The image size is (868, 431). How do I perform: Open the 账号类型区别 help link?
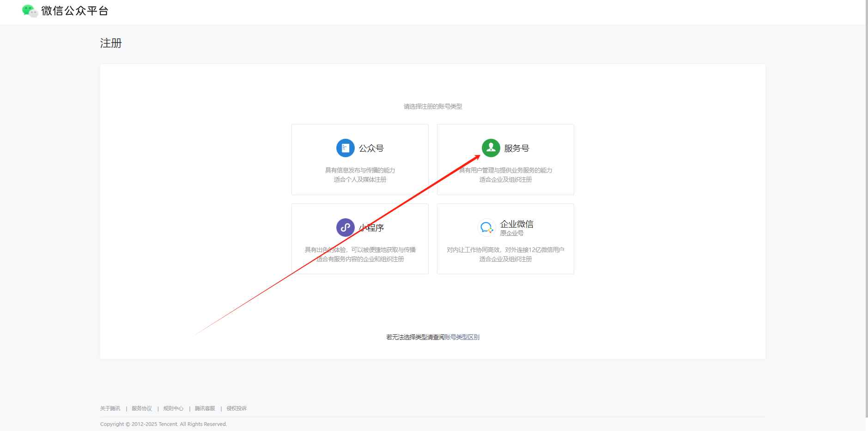[x=461, y=337]
